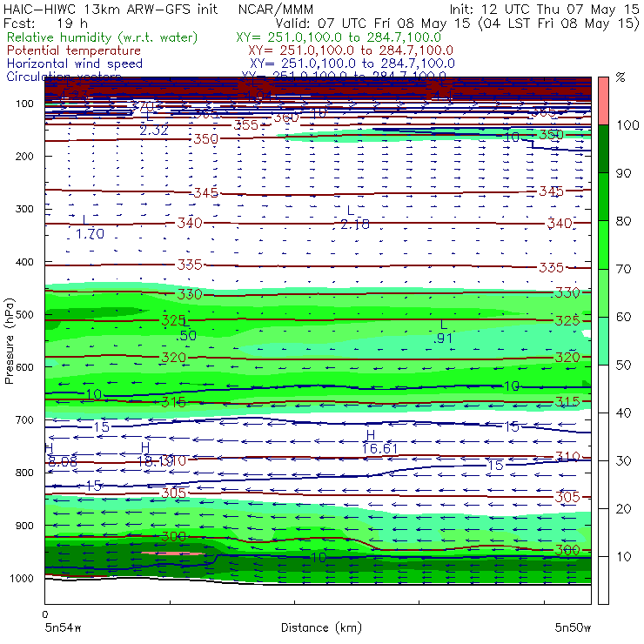The width and height of the screenshot is (644, 644).
Task: Click the colorbar '50' percent label
Action: (623, 365)
